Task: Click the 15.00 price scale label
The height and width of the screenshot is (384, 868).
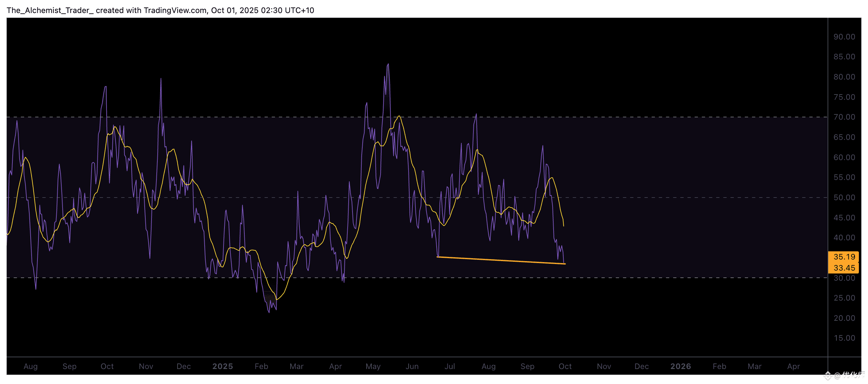Action: [x=844, y=338]
